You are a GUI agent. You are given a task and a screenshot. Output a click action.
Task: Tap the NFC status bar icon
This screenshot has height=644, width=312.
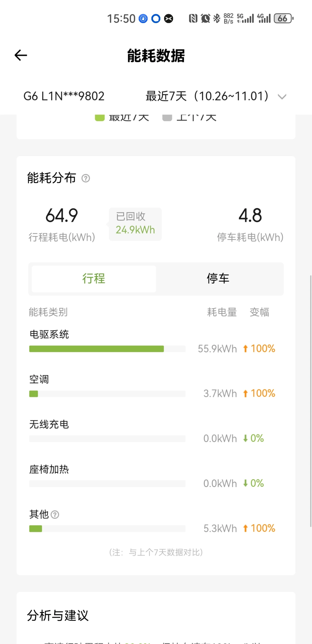tap(193, 18)
